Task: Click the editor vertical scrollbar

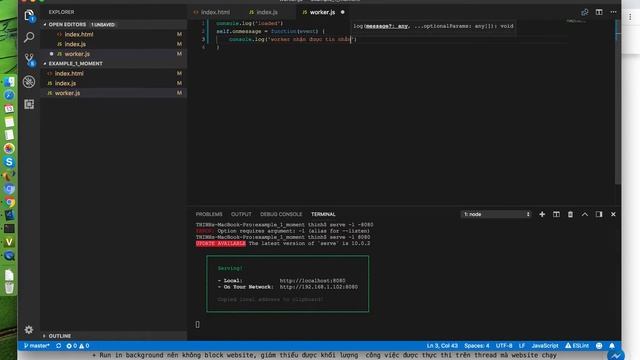Action: 618,102
